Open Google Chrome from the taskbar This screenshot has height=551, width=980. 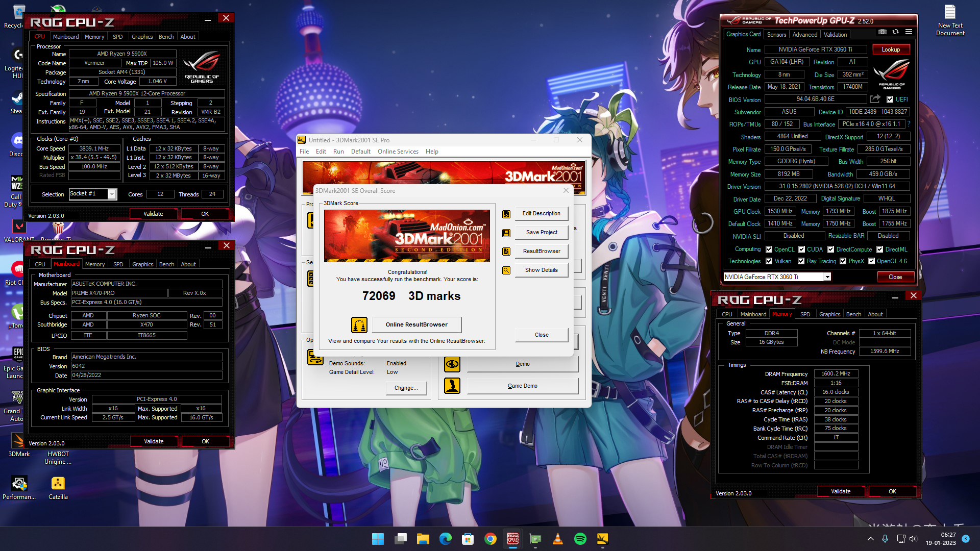coord(491,539)
